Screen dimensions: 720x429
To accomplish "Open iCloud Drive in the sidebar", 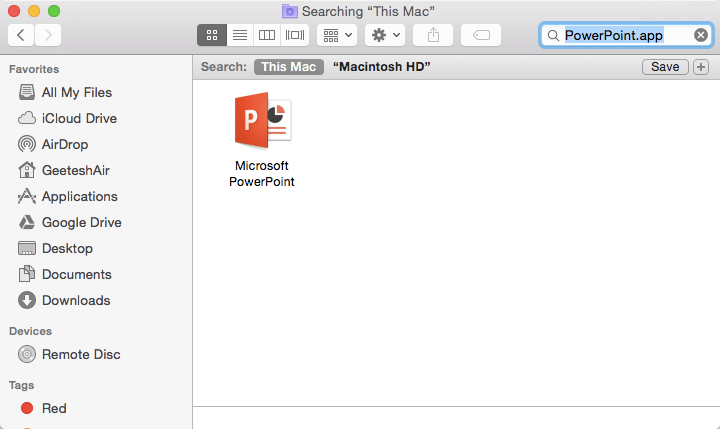I will tap(79, 118).
